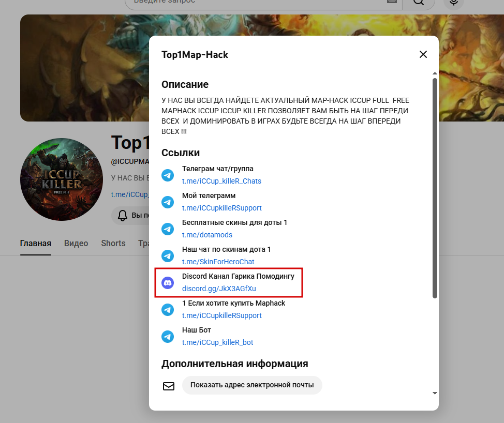Click the label Бесплатные скины для доты 1

pyautogui.click(x=234, y=222)
